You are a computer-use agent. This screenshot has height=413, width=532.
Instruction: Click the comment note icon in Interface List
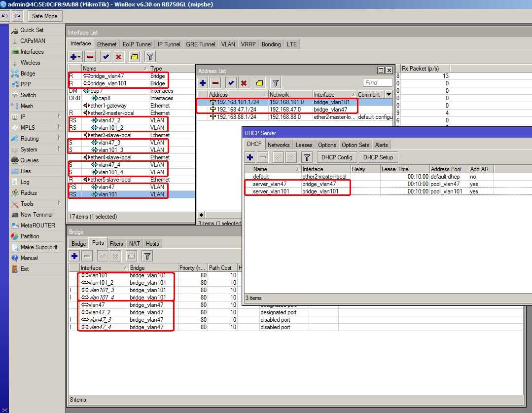[x=134, y=57]
